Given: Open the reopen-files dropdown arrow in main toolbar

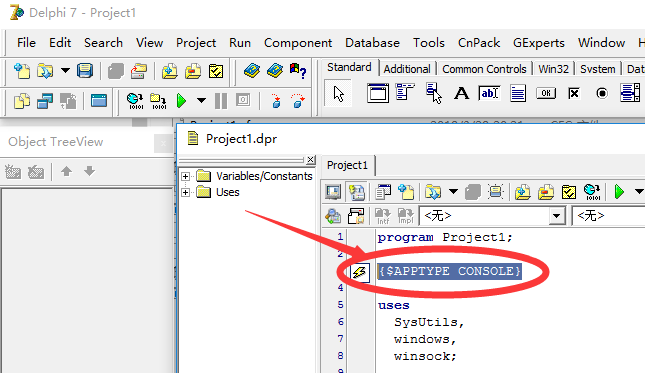Looking at the screenshot, I should pos(65,71).
